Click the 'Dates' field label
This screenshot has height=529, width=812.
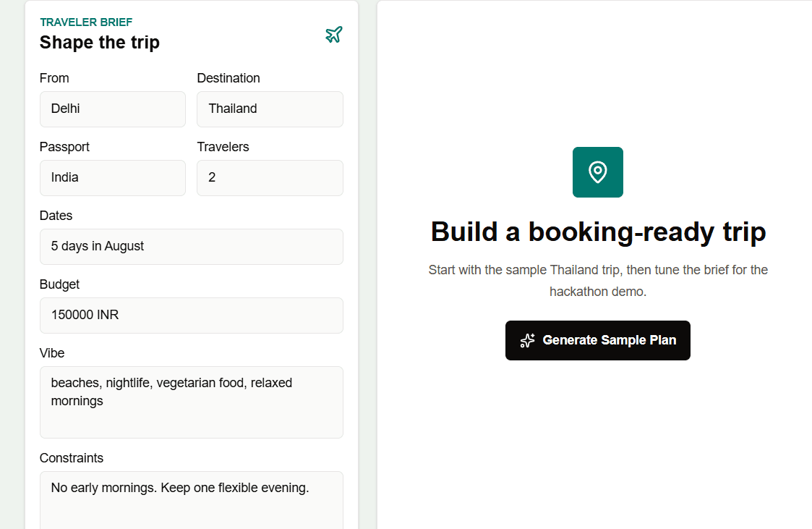pyautogui.click(x=56, y=216)
